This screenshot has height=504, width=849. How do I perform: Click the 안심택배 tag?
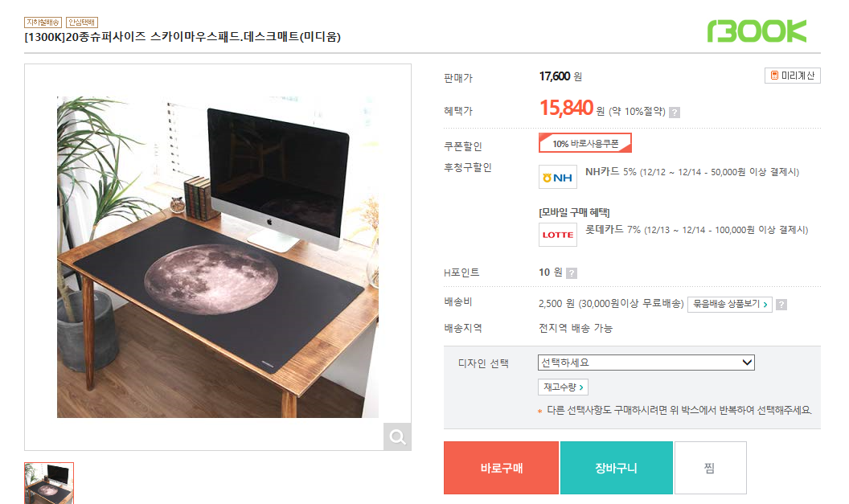coord(81,22)
